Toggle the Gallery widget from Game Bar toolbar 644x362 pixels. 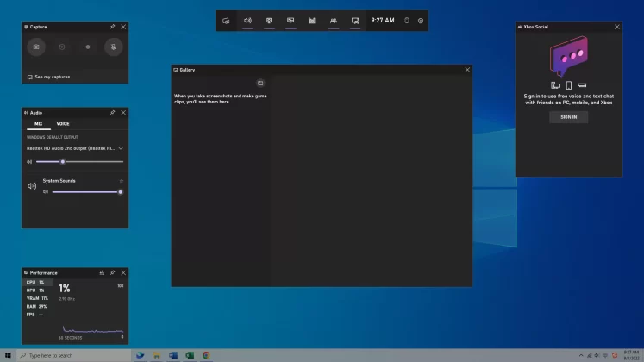pos(355,21)
